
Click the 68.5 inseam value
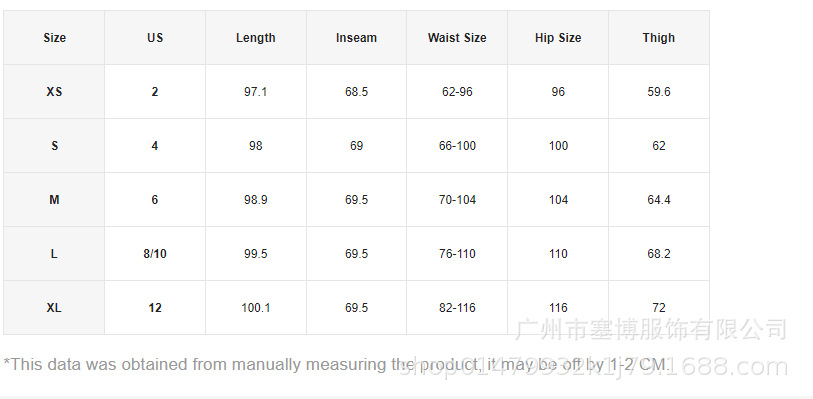356,92
